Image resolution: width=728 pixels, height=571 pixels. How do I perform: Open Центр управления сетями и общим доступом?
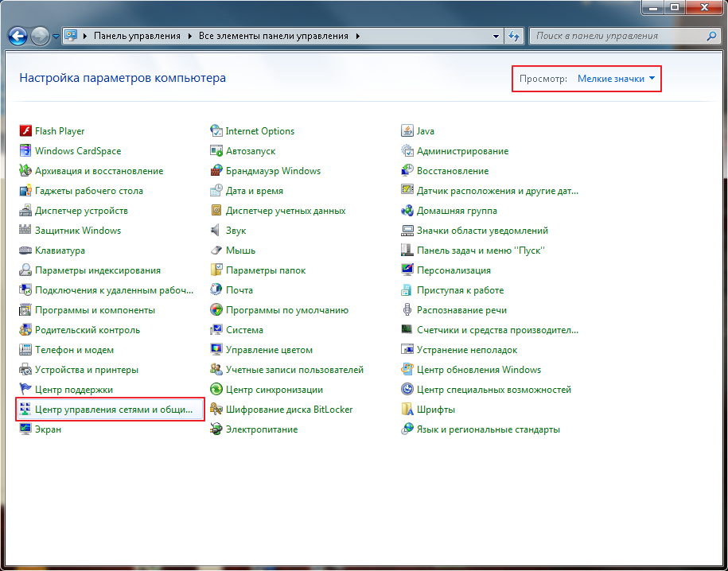tap(111, 410)
